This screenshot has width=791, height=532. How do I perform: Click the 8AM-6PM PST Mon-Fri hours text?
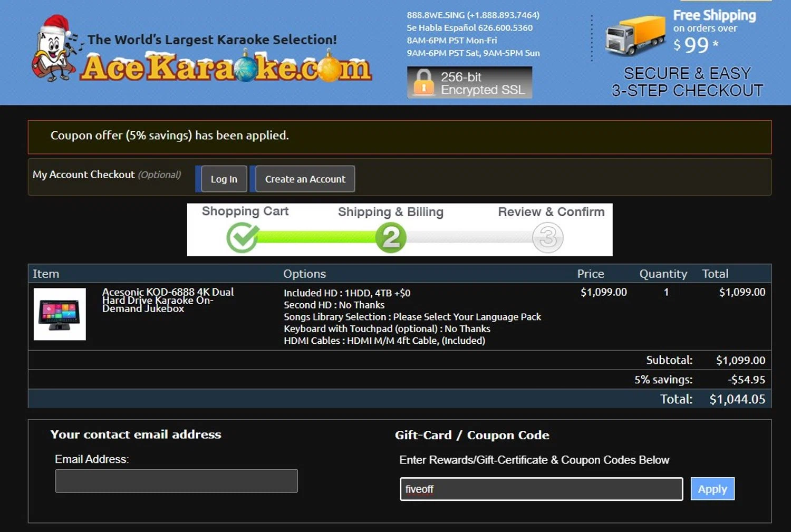(451, 41)
